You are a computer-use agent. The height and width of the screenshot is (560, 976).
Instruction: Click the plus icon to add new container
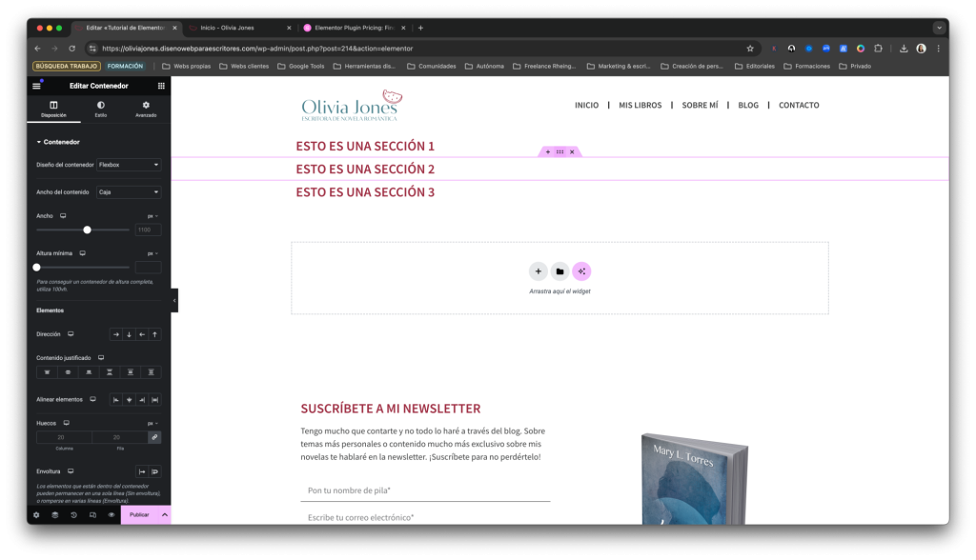pyautogui.click(x=539, y=271)
